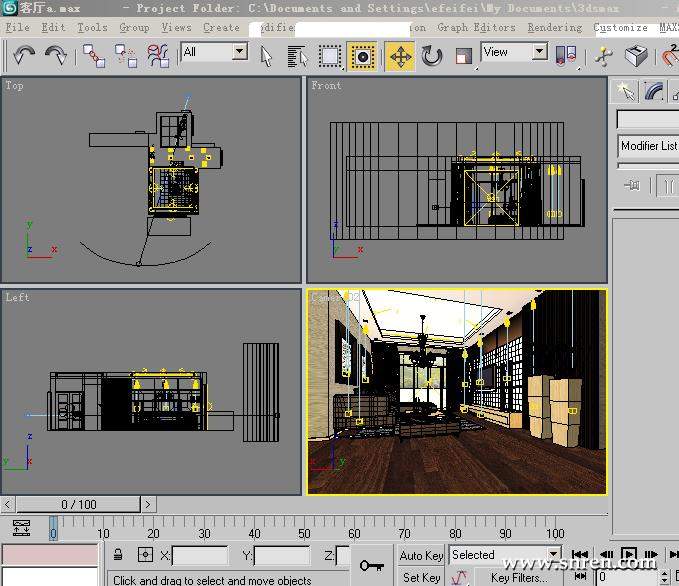This screenshot has height=586, width=679.
Task: Open the Modifier List dropdown
Action: click(x=647, y=146)
